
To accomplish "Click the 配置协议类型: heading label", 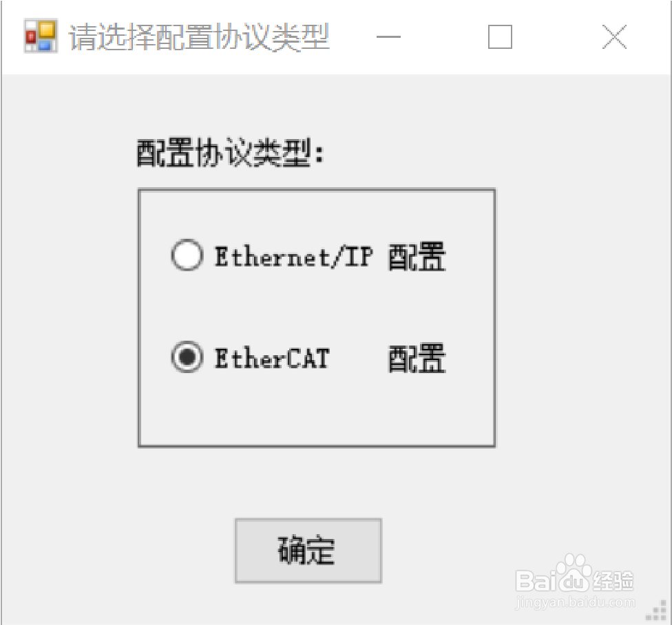I will click(230, 153).
